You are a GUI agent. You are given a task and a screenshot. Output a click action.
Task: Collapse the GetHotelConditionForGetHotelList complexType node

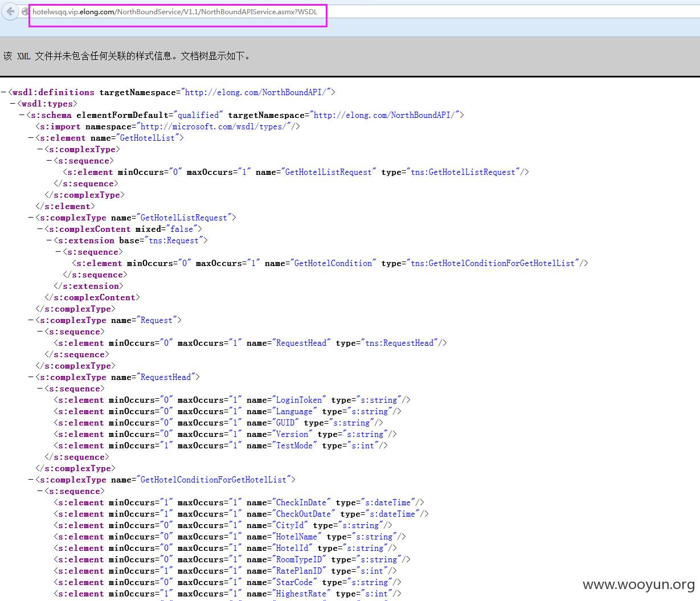pyautogui.click(x=31, y=480)
